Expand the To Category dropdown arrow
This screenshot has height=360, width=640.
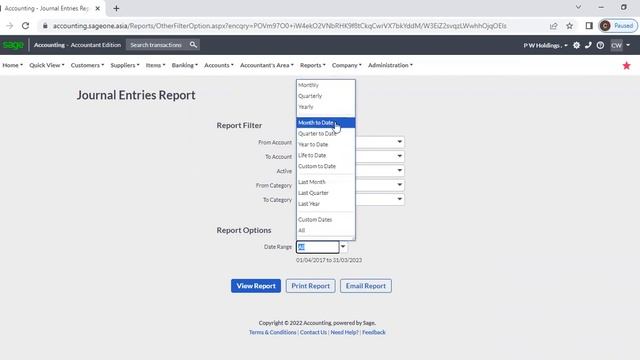point(400,199)
